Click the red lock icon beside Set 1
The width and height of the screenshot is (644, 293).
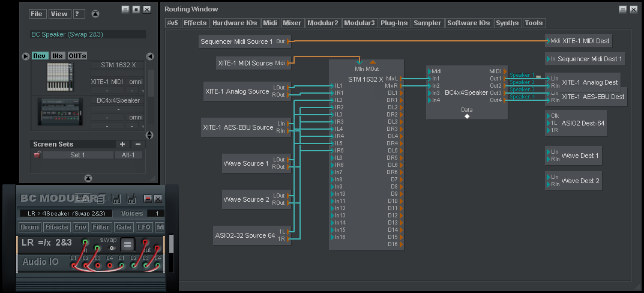37,155
